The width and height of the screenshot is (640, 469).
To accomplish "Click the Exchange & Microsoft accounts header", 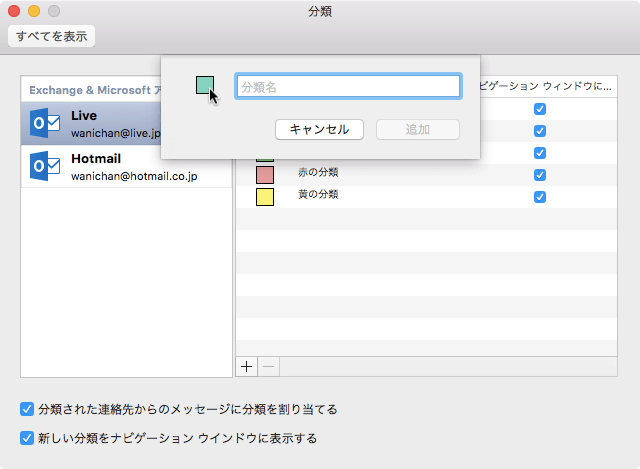I will [x=95, y=90].
